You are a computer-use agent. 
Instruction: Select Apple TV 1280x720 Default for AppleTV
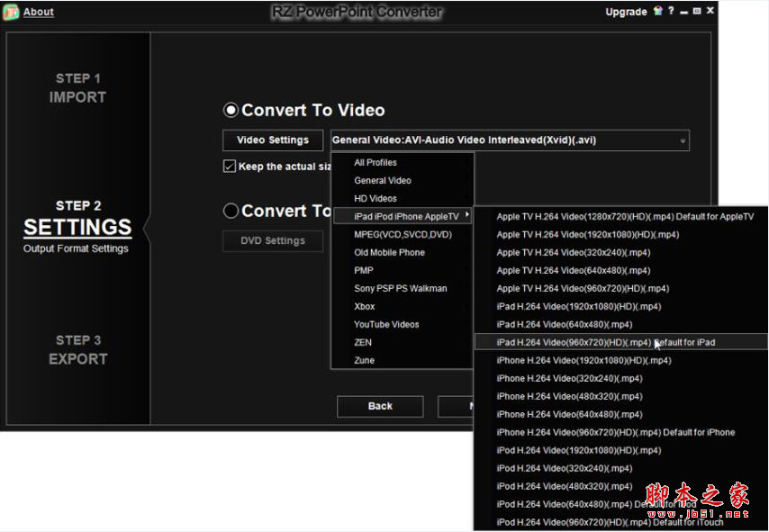(x=621, y=216)
